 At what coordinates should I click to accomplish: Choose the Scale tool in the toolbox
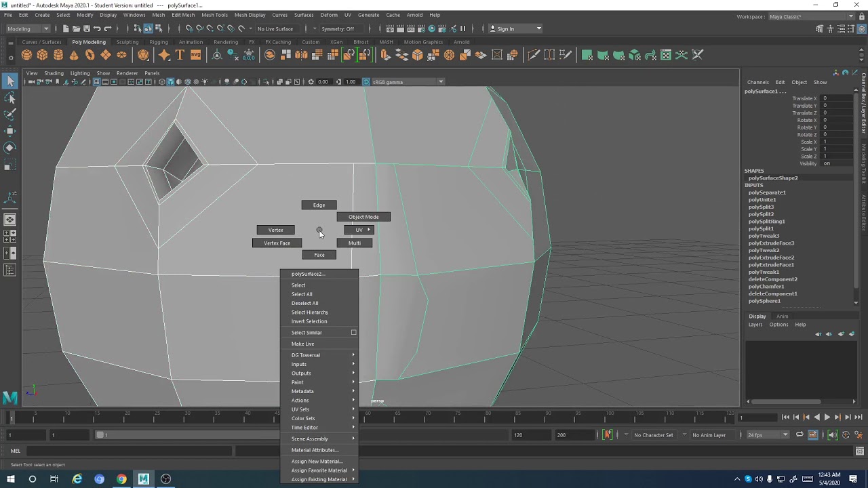10,165
